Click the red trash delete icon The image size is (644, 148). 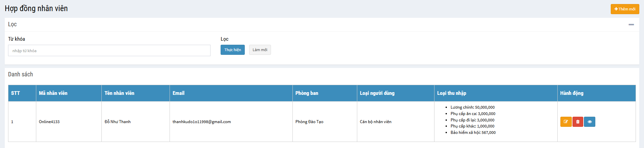tap(578, 122)
